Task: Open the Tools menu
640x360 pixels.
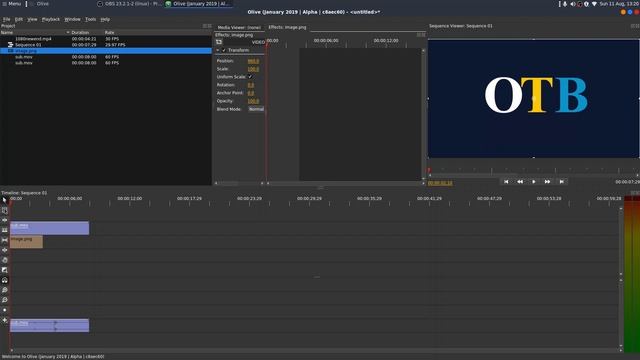Action: pyautogui.click(x=91, y=19)
